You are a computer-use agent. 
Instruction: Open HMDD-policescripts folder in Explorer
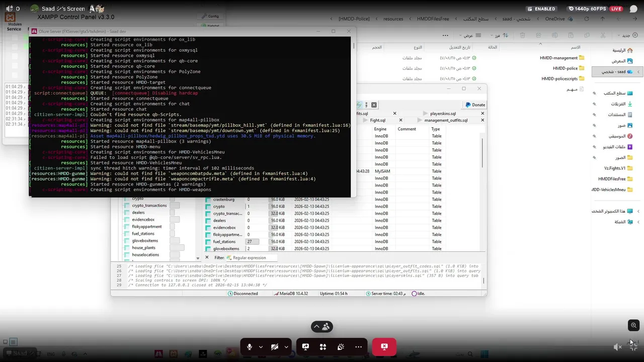[x=563, y=78]
